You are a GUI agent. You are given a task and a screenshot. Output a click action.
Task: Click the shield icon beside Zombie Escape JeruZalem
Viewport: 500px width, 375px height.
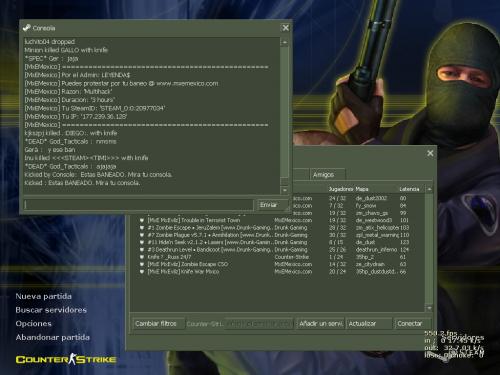[142, 228]
